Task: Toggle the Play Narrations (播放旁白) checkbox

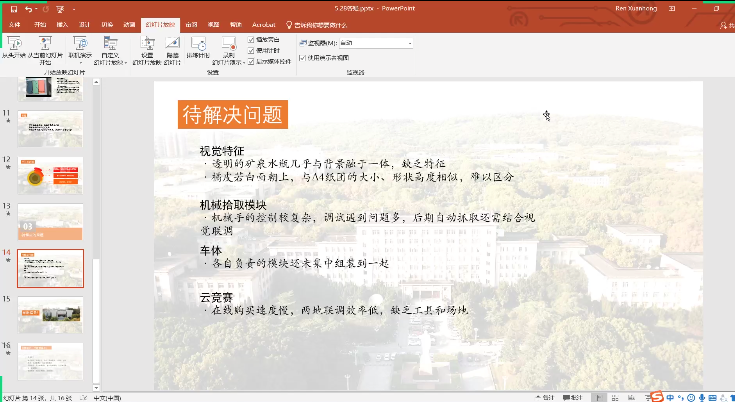Action: coord(251,39)
